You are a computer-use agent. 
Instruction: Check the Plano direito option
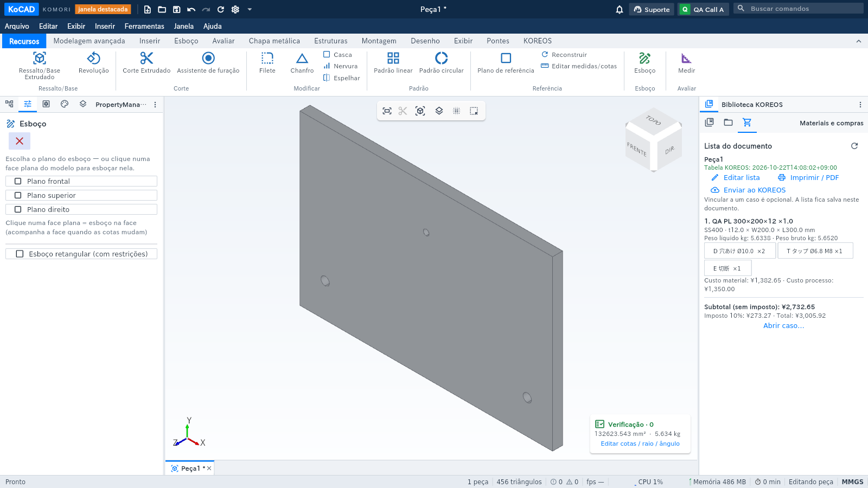(x=81, y=209)
